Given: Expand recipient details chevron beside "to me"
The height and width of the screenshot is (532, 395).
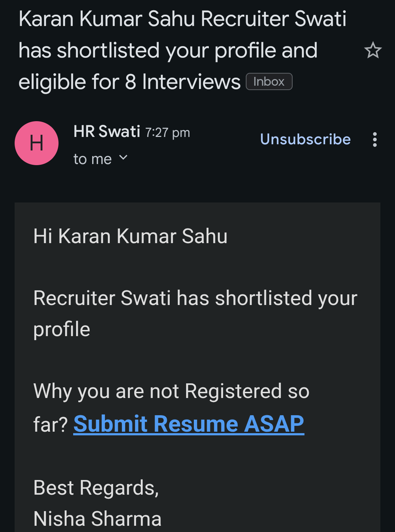Looking at the screenshot, I should [x=123, y=158].
